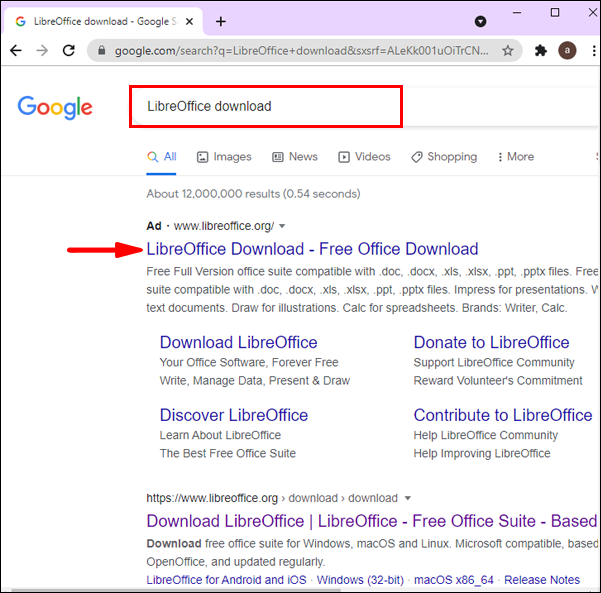Expand the libreoffice.org result dropdown arrow

pyautogui.click(x=408, y=498)
